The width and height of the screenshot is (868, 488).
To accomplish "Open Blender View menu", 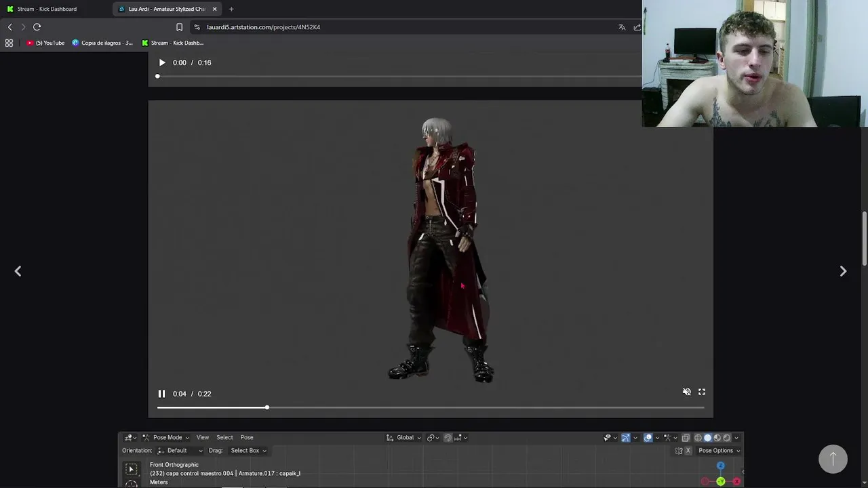I will [203, 438].
